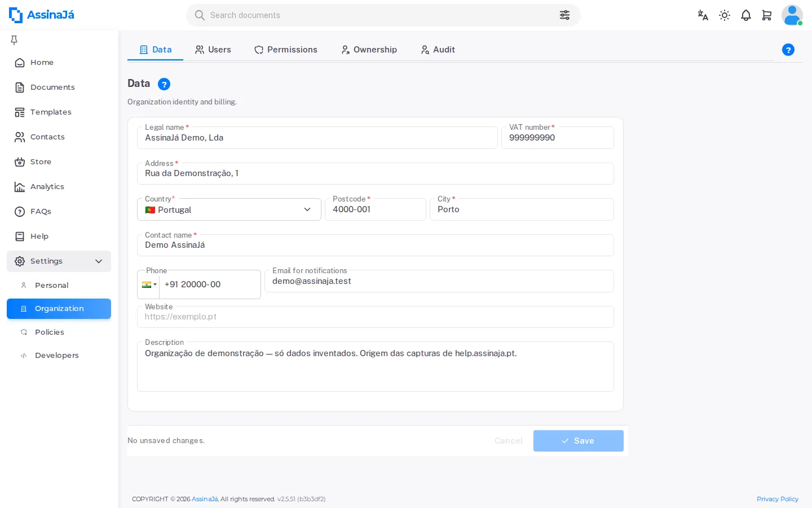The image size is (812, 508).
Task: Switch to the Data tab
Action: pyautogui.click(x=155, y=50)
